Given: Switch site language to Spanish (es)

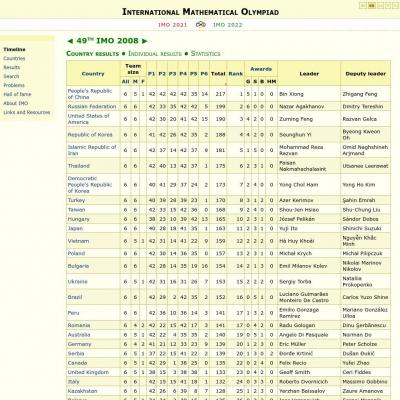Looking at the screenshot, I should click(380, 5).
